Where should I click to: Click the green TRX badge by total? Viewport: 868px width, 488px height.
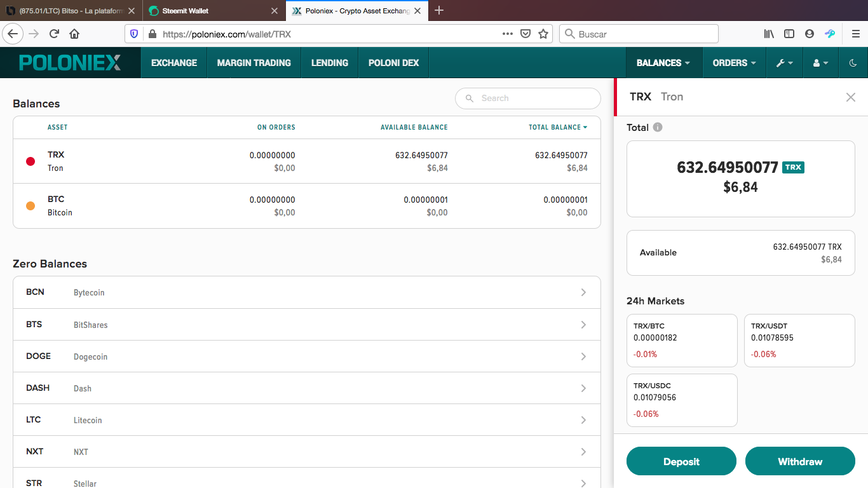(793, 167)
